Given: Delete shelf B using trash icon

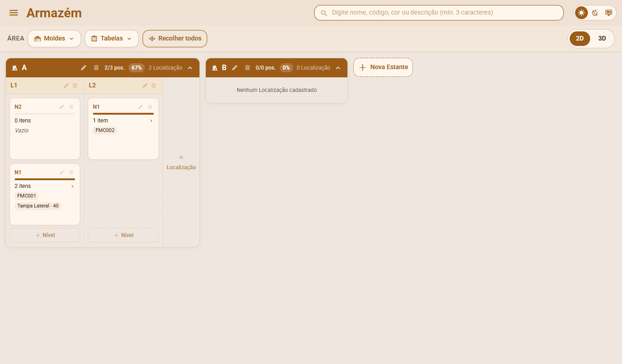Looking at the screenshot, I should (247, 68).
